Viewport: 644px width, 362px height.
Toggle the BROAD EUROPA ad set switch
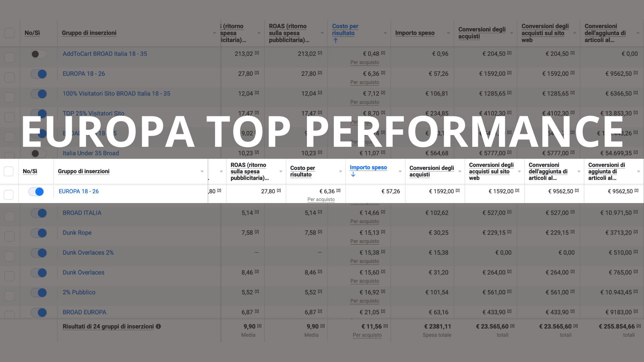[x=39, y=312]
